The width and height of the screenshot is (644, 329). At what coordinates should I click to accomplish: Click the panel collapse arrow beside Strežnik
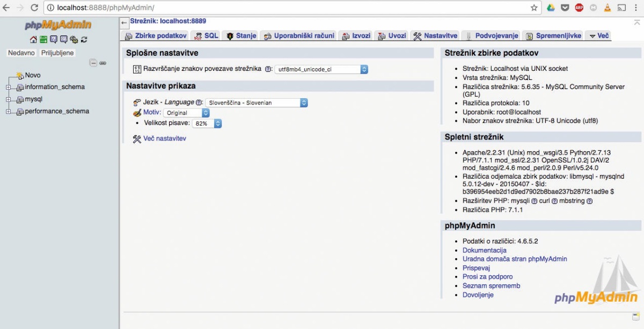[x=124, y=23]
